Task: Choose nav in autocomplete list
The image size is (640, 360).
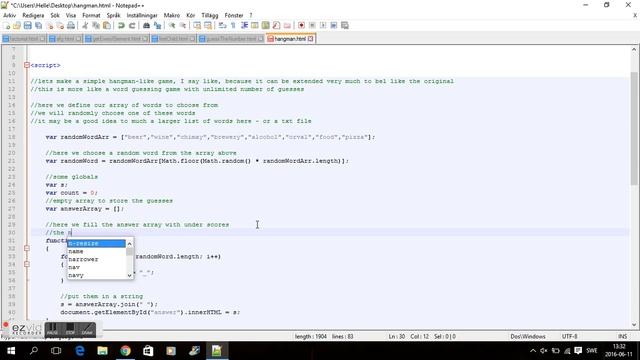Action: coord(96,267)
